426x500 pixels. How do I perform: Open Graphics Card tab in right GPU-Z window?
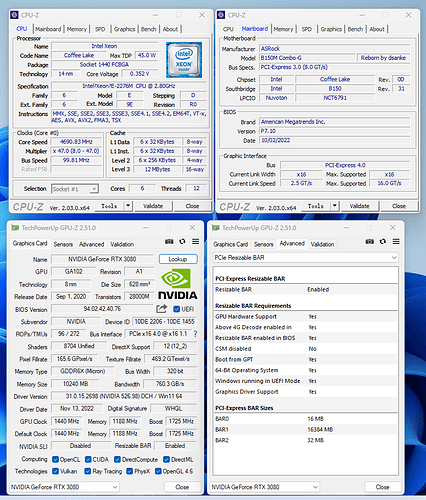pos(231,244)
